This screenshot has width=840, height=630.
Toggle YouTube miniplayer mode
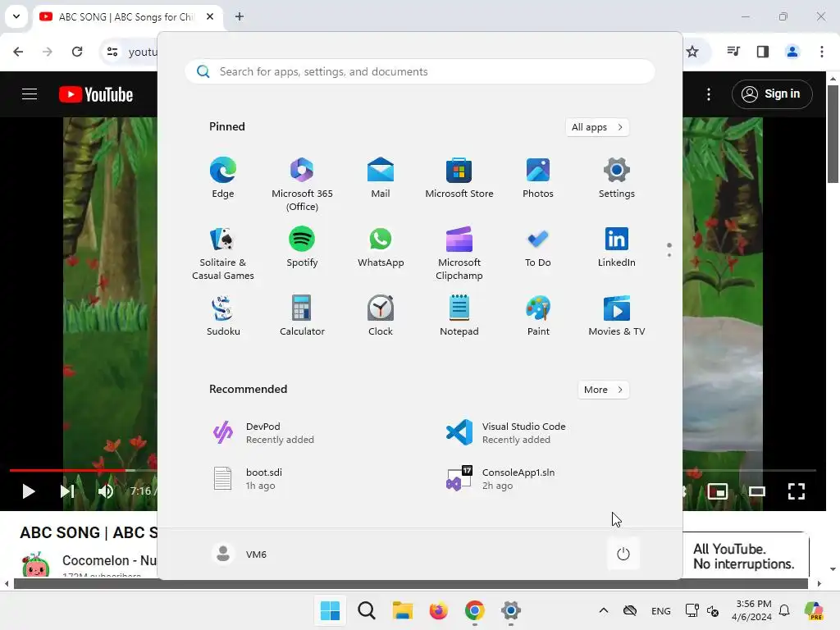tap(717, 491)
